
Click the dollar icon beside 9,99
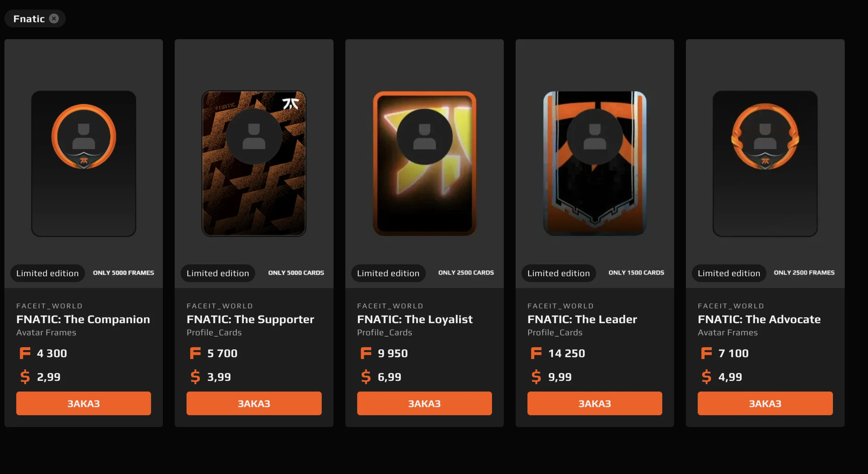536,377
